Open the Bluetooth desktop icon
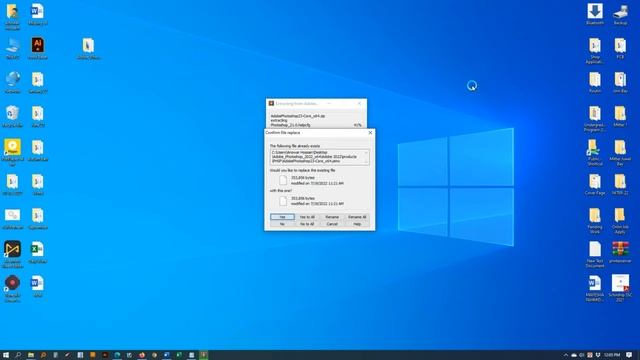 (x=595, y=14)
